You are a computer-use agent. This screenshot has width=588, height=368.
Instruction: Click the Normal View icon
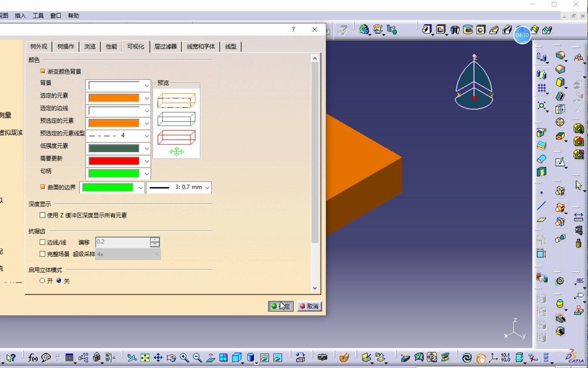click(x=211, y=358)
